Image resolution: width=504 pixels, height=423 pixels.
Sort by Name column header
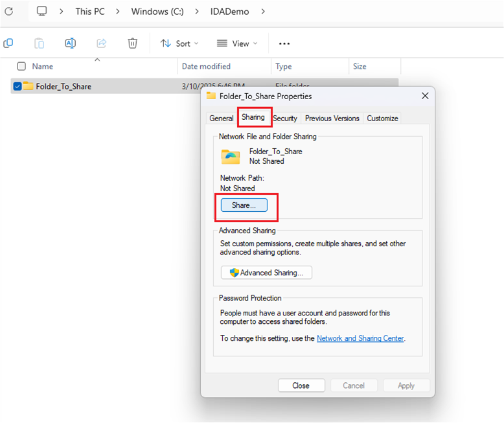coord(42,66)
